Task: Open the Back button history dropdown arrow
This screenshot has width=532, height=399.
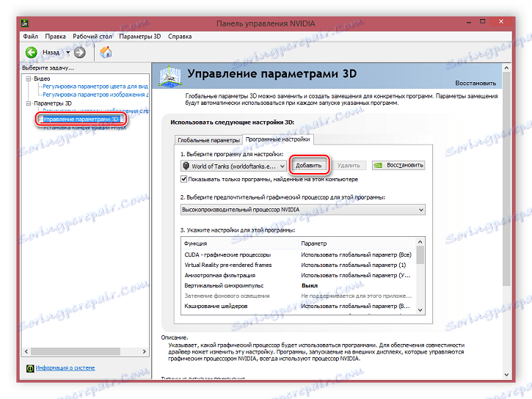Action: pos(68,52)
